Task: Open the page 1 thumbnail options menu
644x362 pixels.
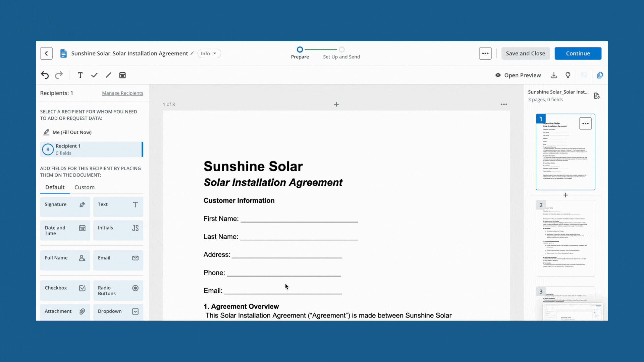Action: [x=585, y=124]
